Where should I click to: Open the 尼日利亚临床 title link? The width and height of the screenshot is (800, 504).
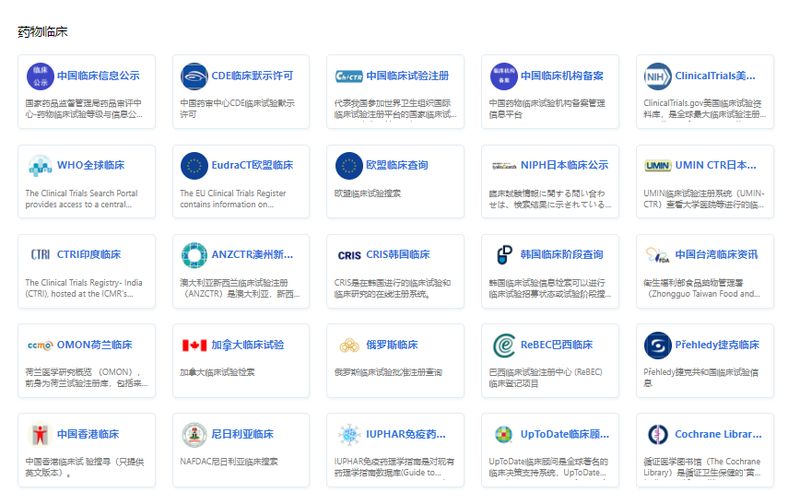click(242, 434)
